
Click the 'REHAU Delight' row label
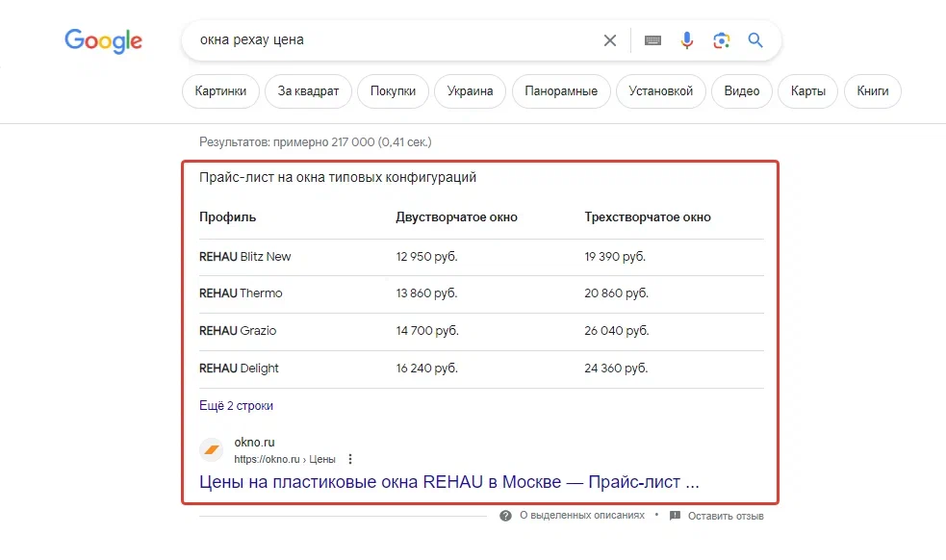click(239, 369)
